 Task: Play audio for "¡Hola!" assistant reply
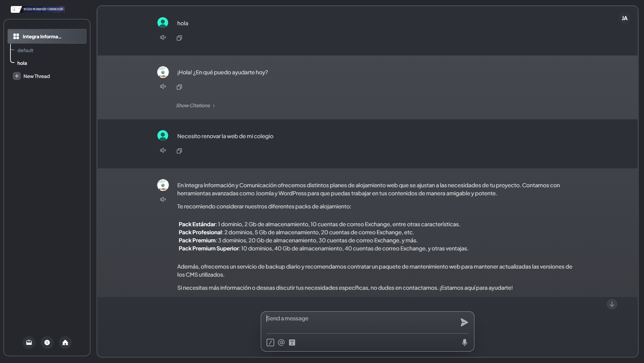coord(163,87)
